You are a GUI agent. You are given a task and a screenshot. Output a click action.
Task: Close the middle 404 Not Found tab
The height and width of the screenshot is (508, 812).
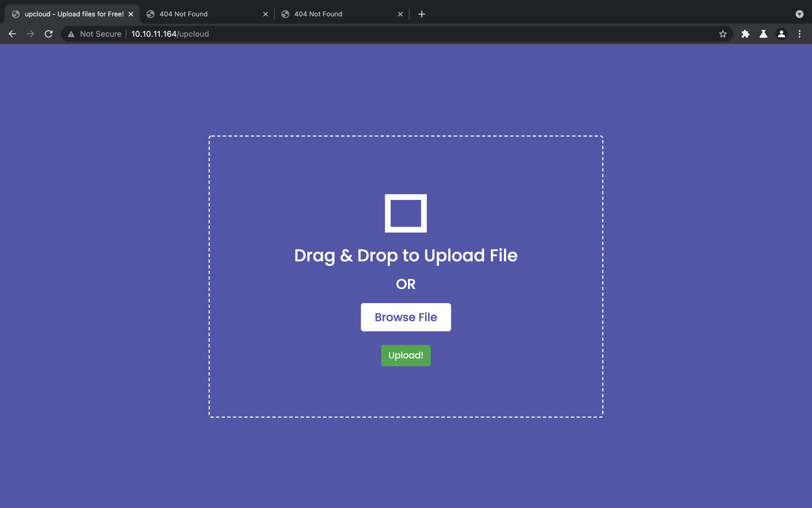pos(266,14)
